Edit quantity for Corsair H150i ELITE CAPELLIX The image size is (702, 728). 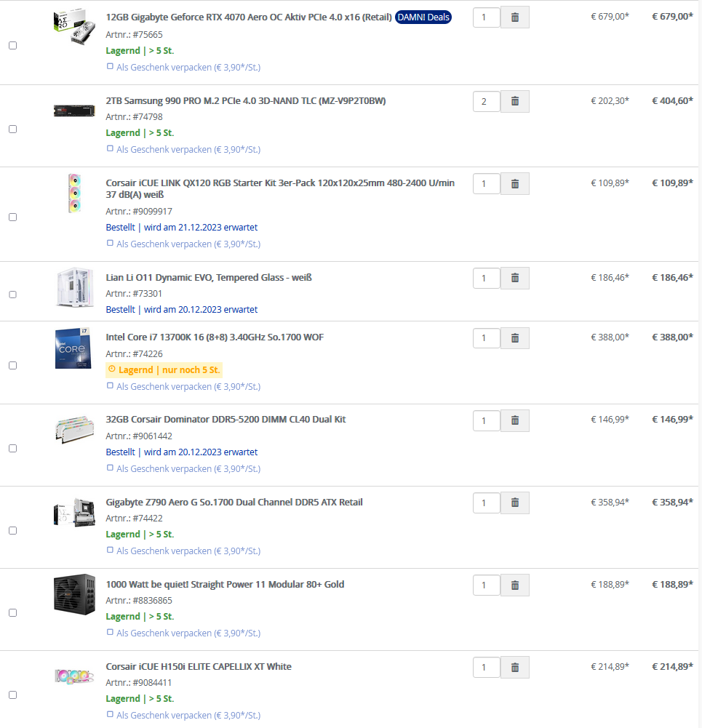point(487,668)
